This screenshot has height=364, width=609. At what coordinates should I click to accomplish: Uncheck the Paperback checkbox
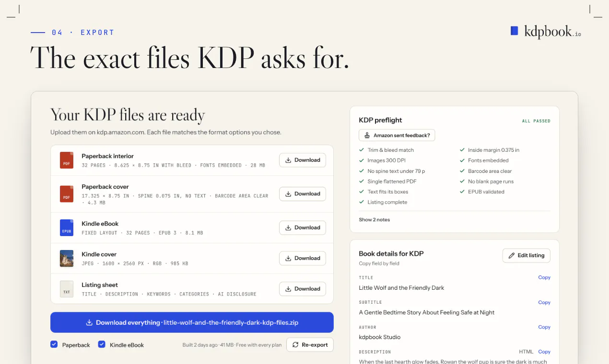[54, 344]
